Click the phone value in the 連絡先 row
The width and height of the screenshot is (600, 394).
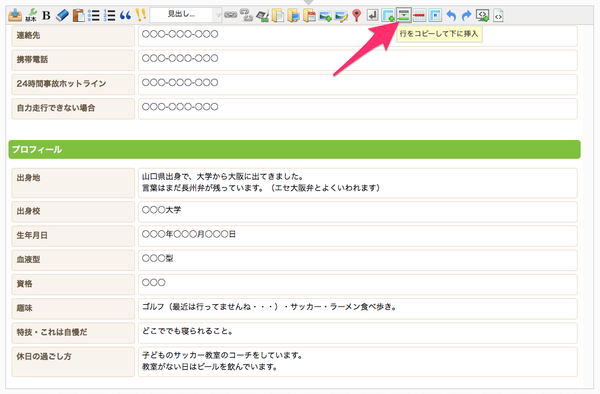click(180, 34)
